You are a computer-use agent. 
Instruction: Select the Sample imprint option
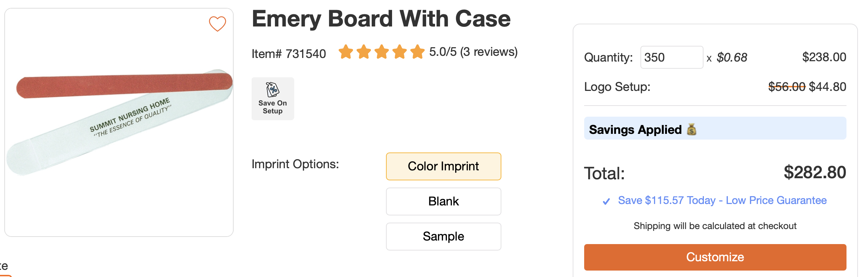pos(443,237)
